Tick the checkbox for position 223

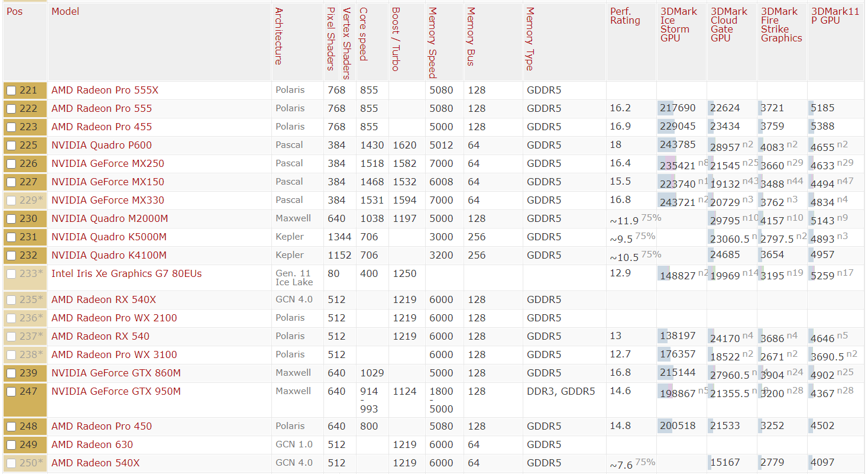coord(11,127)
